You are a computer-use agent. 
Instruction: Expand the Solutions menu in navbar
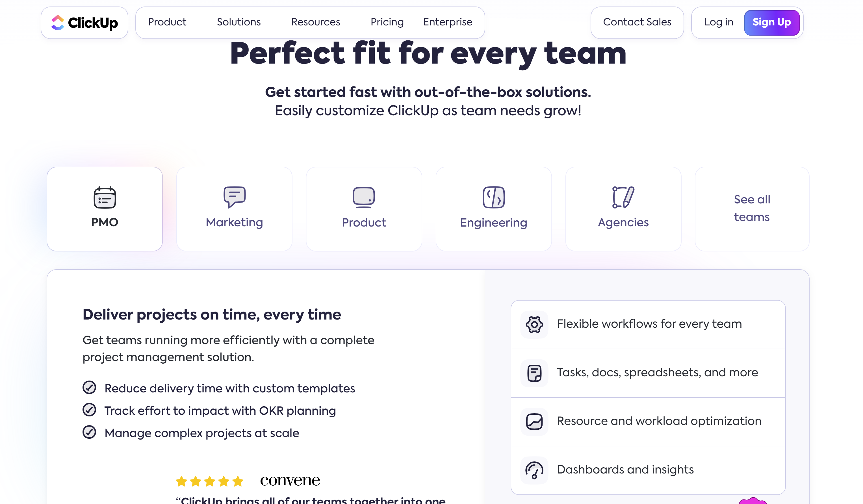coord(239,22)
